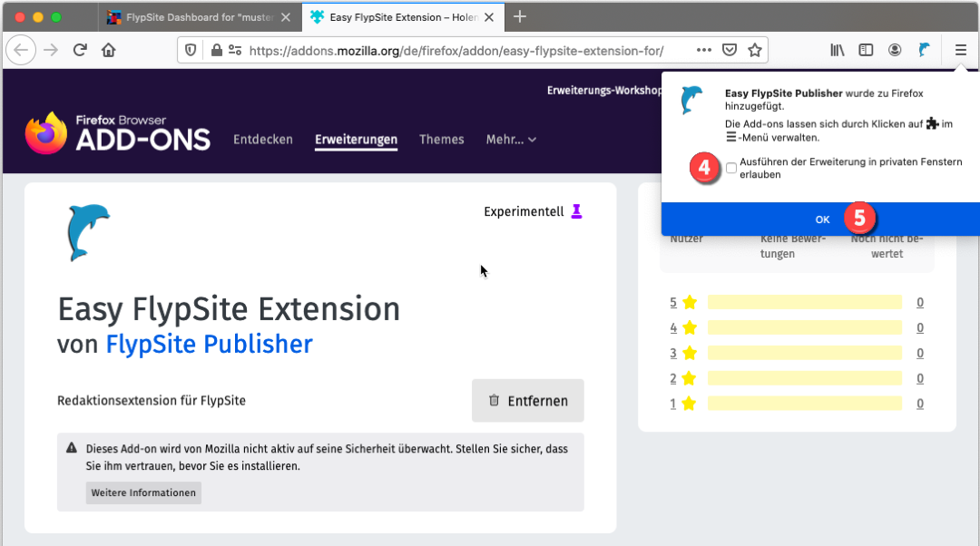Image resolution: width=980 pixels, height=546 pixels.
Task: Confirm the popup with OK
Action: 820,219
